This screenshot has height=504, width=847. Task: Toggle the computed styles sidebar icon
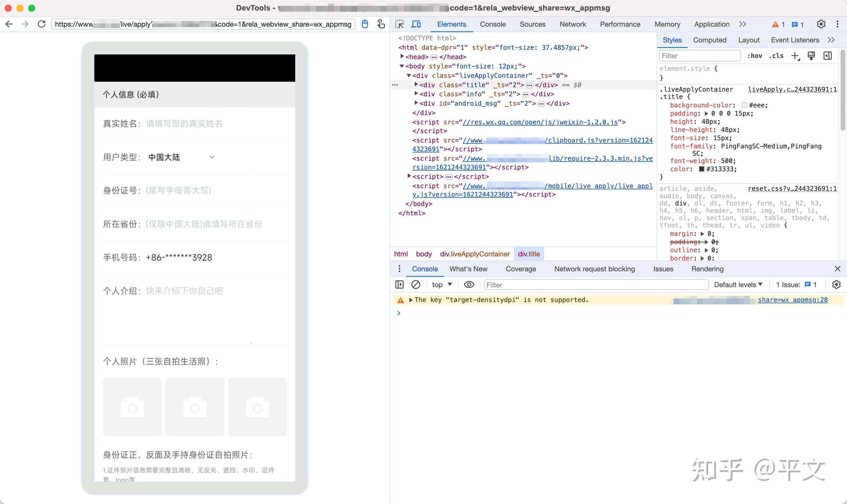(828, 56)
